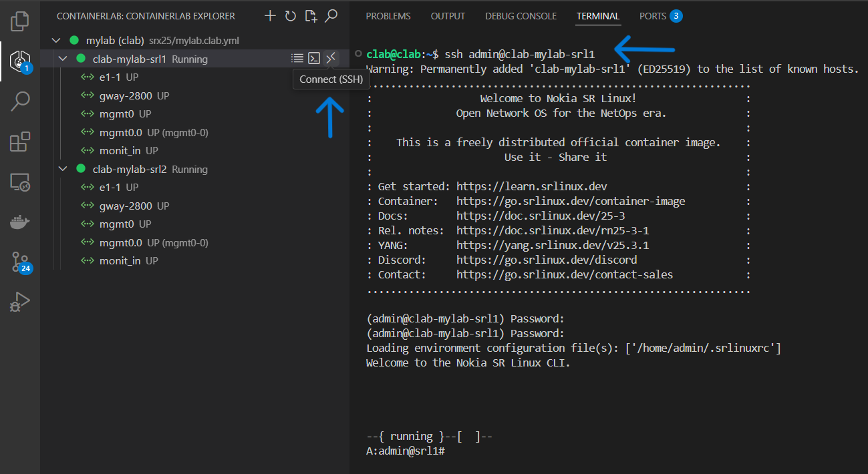The height and width of the screenshot is (474, 868).
Task: Open the File Explorer in the activity bar
Action: point(20,21)
